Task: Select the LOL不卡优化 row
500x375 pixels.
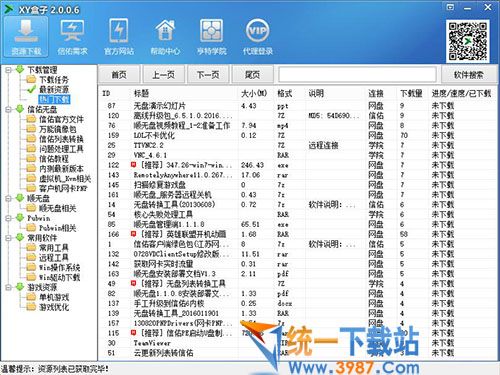Action: click(297, 135)
